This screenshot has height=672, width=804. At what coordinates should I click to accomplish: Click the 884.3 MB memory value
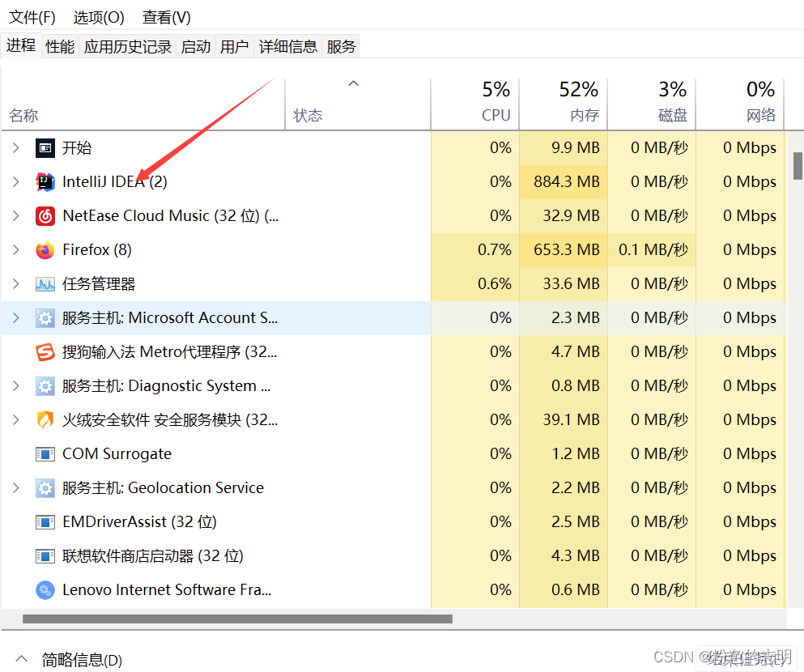(x=566, y=182)
